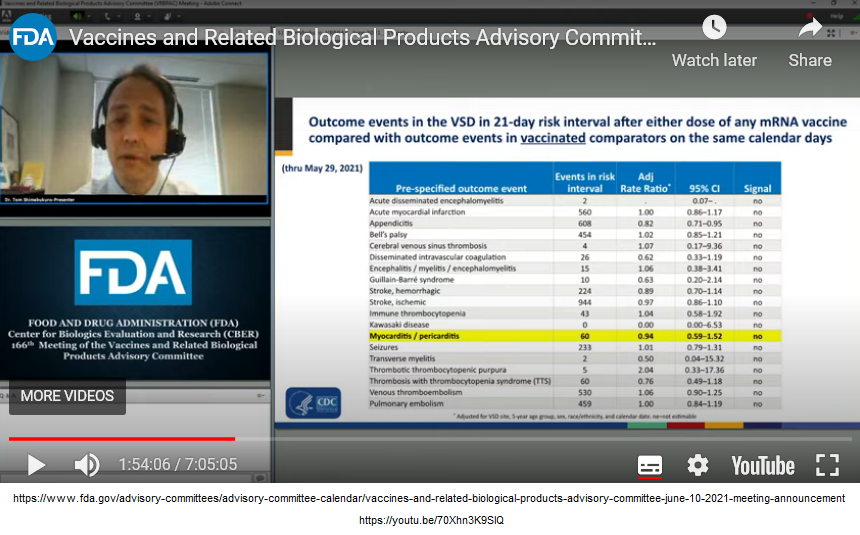Image resolution: width=860 pixels, height=535 pixels.
Task: Click the phone icon in Adobe Connect bar
Action: 108,16
